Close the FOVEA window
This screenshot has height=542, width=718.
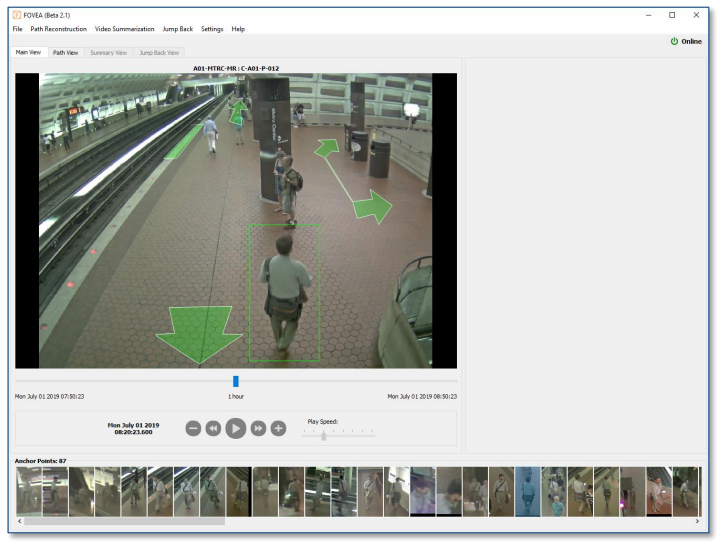pos(696,15)
